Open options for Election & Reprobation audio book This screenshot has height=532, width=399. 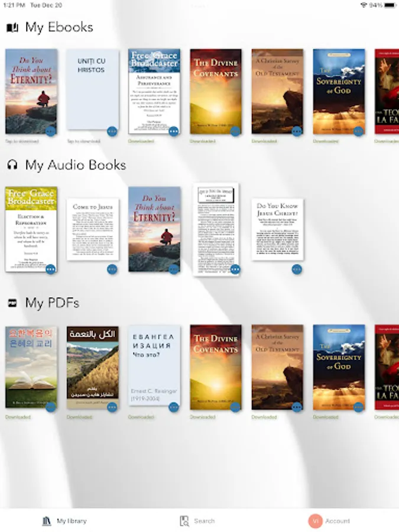[x=51, y=269]
